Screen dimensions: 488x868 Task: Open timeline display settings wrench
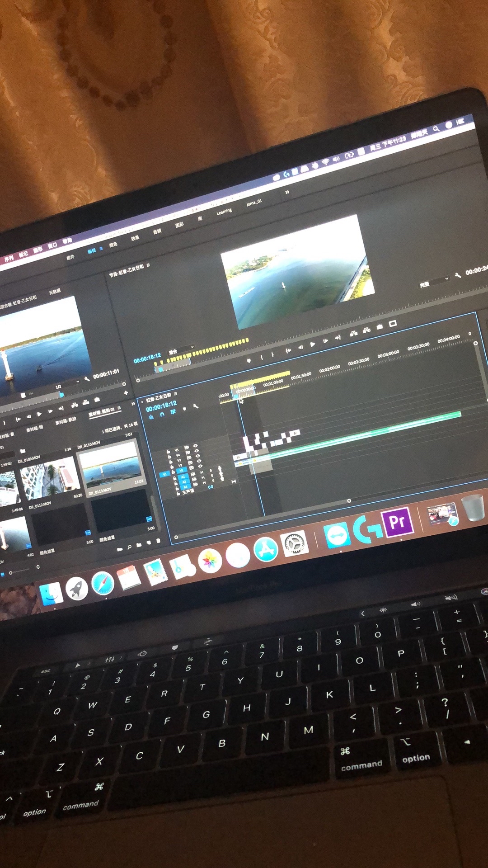pos(196,406)
